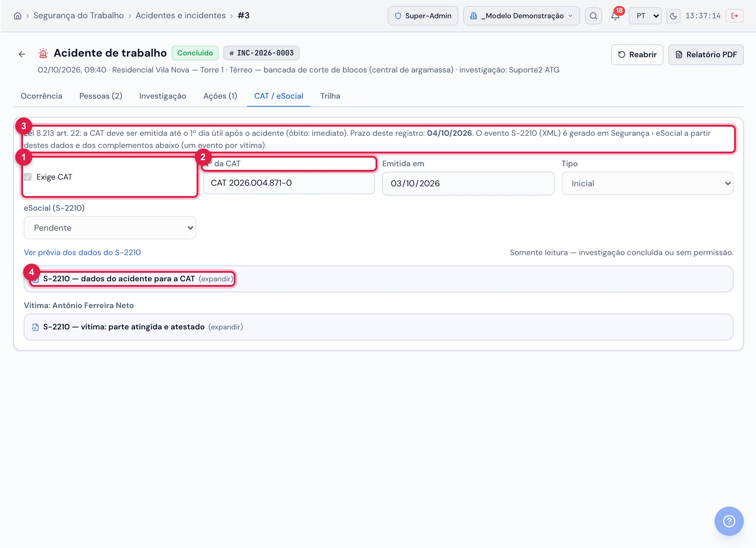Click the Super-Admin button
Viewport: 756px width, 548px height.
click(x=423, y=16)
